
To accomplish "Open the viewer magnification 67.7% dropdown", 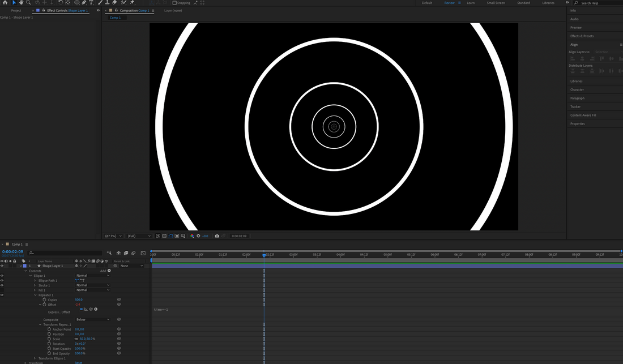I will coord(113,236).
